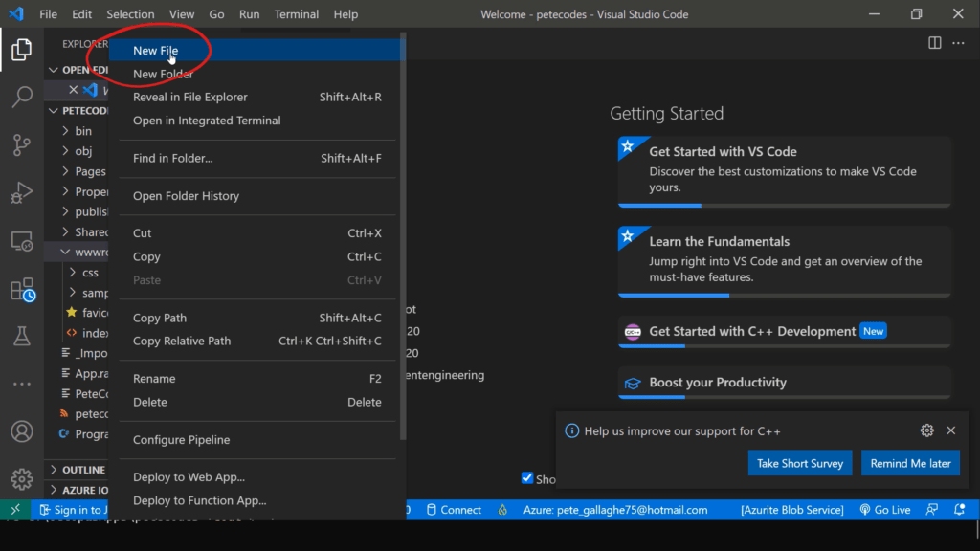Select Reveal in File Explorer
Screen dimensions: 980x551
[256, 97]
